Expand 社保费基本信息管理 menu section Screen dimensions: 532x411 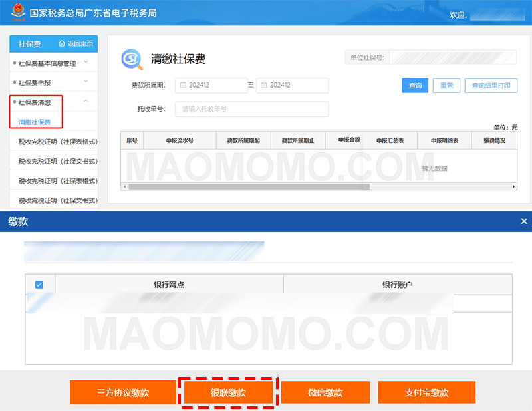tap(86, 63)
